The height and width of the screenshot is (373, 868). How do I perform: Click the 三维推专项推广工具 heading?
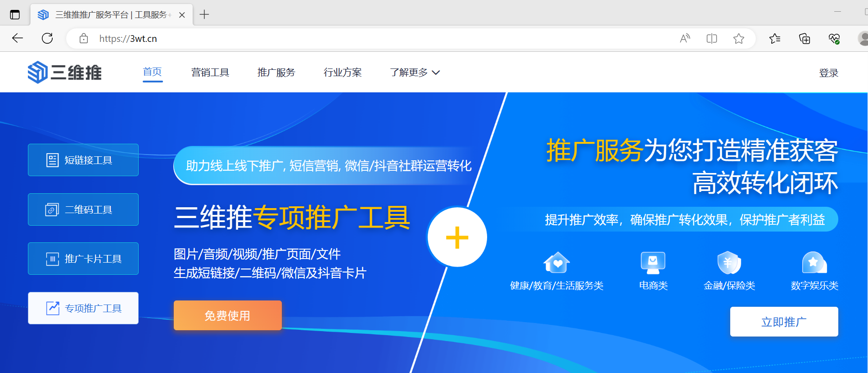click(292, 218)
